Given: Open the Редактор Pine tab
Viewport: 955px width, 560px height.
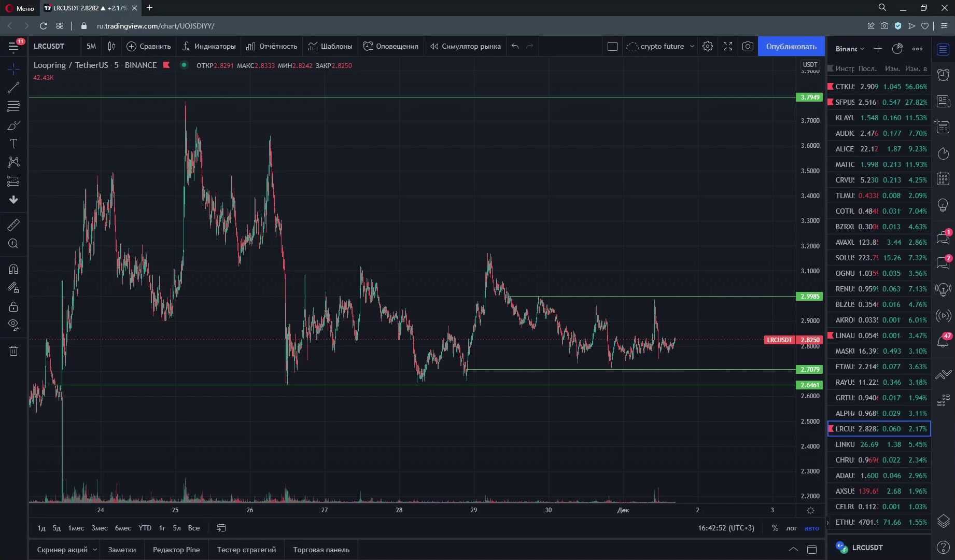Looking at the screenshot, I should 176,550.
